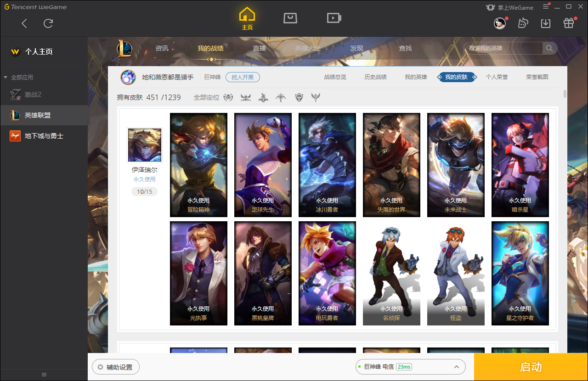Open the store shop icon
The height and width of the screenshot is (381, 588).
coord(290,18)
